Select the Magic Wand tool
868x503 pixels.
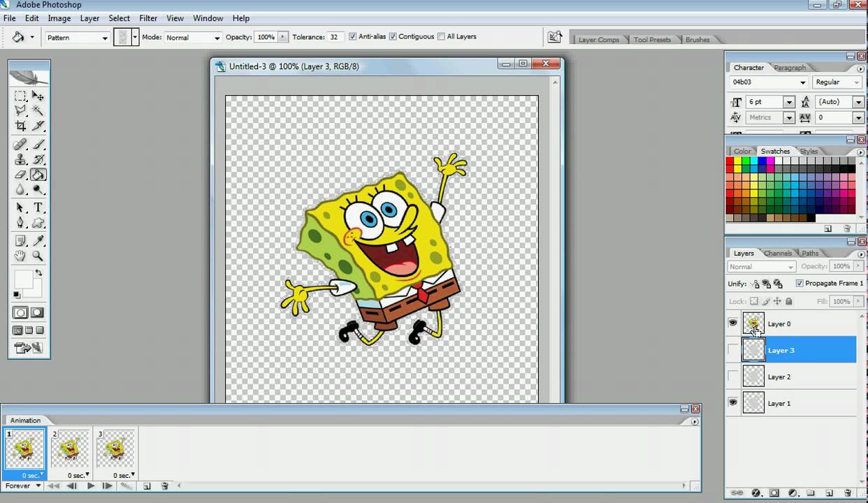[38, 110]
